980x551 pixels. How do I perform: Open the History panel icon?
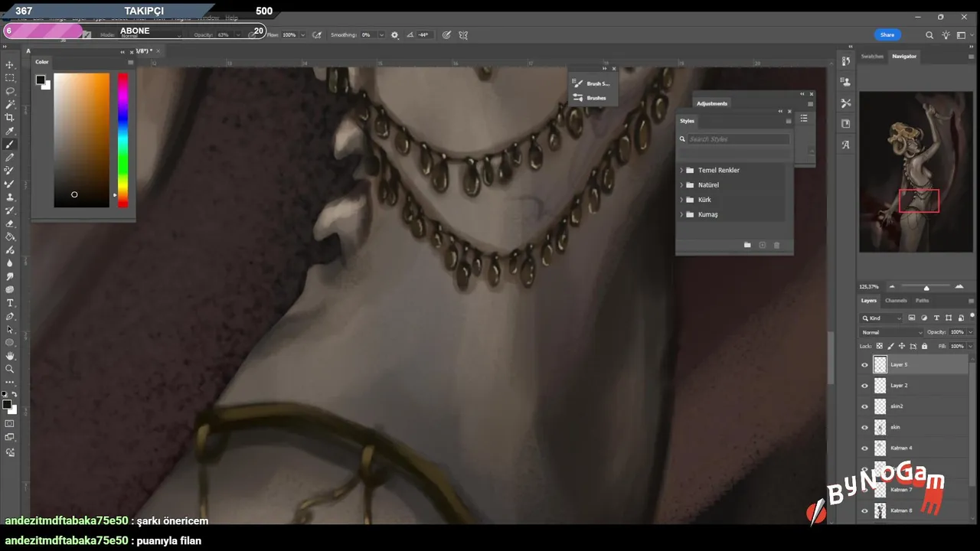(x=846, y=60)
